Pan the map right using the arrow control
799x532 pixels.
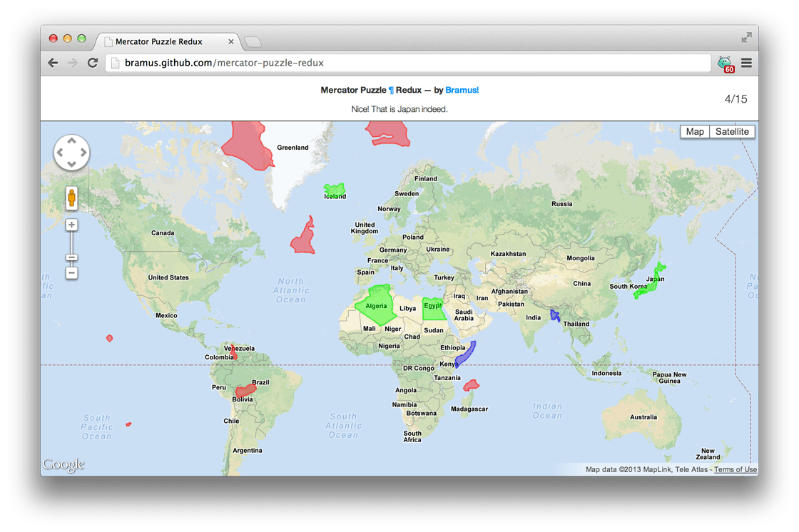pyautogui.click(x=84, y=153)
